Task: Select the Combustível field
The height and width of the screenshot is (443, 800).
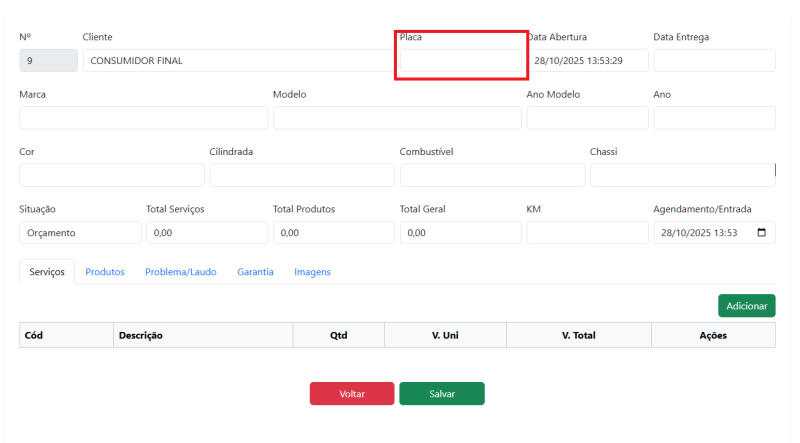Action: 492,176
